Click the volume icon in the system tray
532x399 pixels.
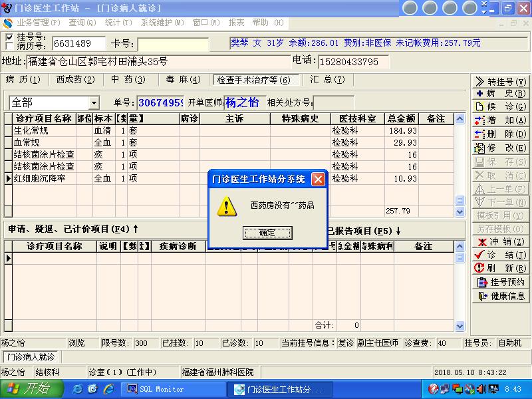480,389
